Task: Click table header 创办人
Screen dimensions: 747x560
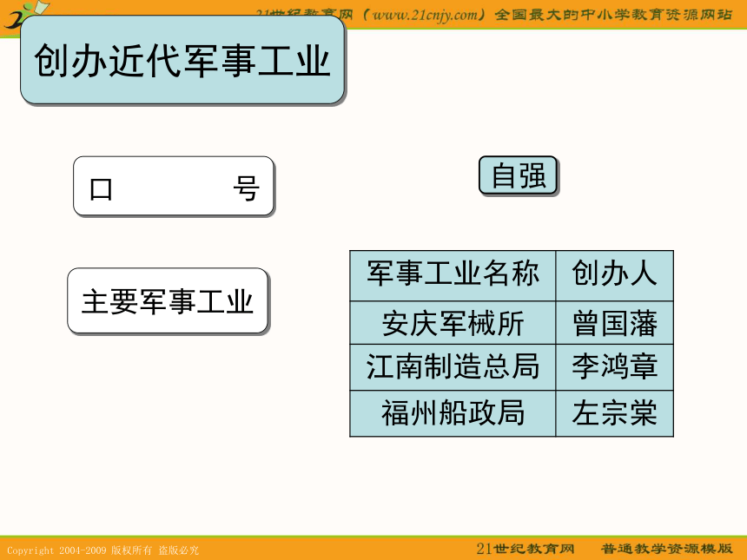Action: 615,276
